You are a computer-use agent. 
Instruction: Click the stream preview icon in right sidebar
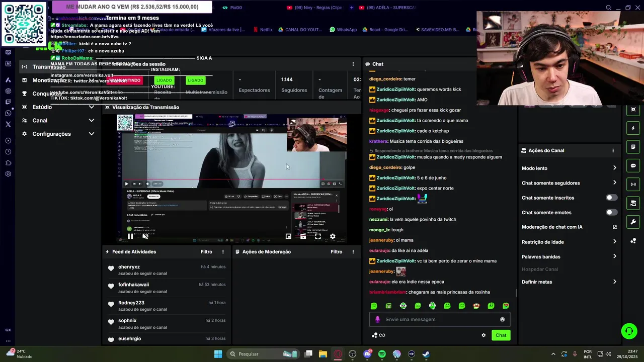(633, 110)
